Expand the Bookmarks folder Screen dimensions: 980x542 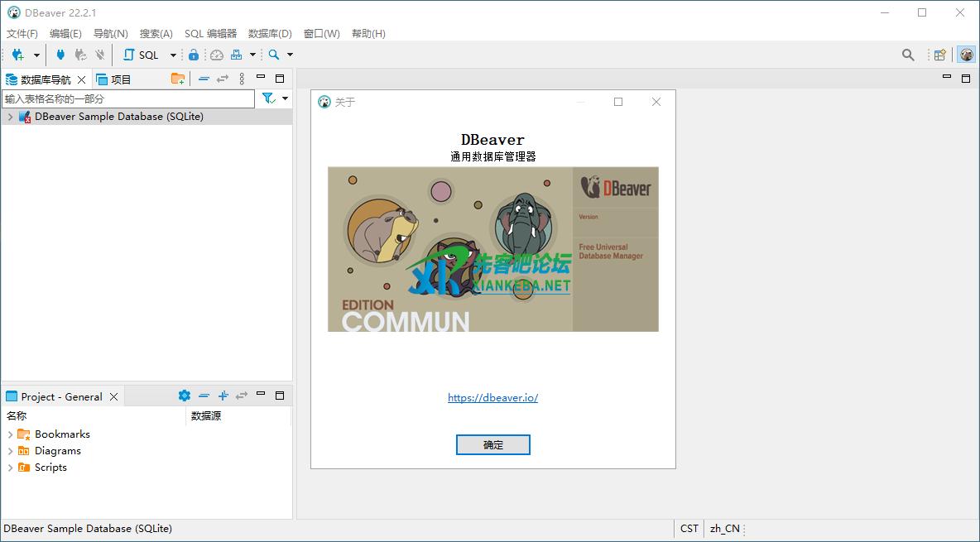click(x=10, y=434)
